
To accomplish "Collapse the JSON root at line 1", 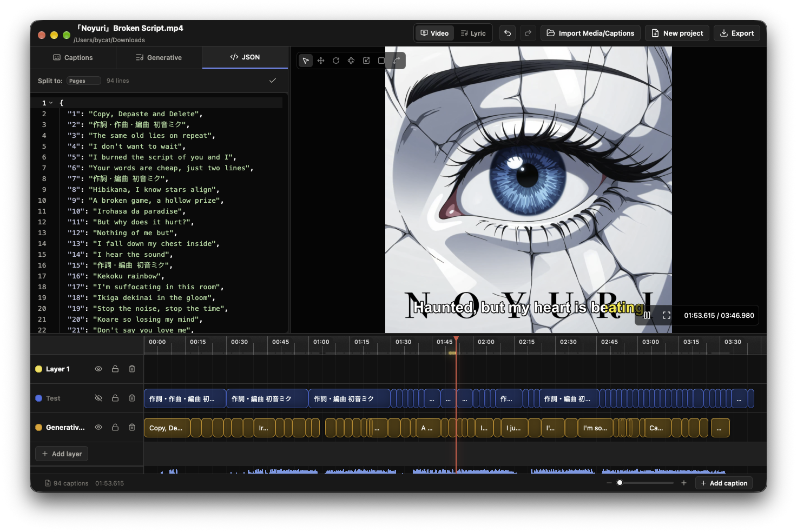I will tap(51, 103).
